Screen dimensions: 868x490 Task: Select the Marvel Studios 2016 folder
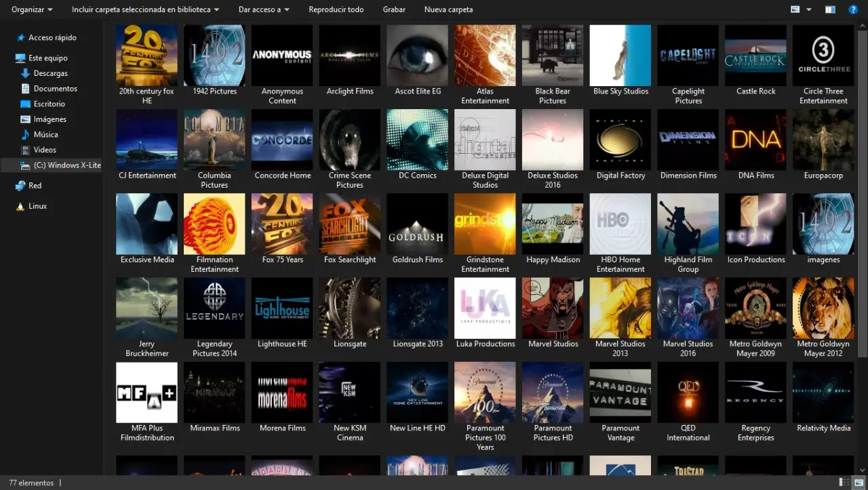point(688,317)
